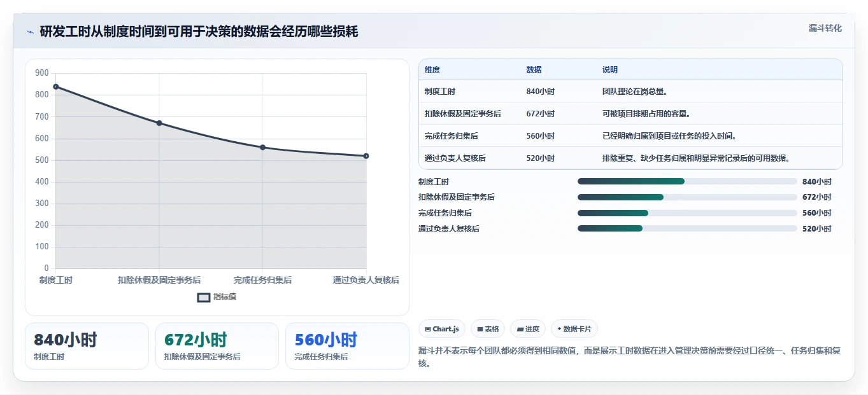The width and height of the screenshot is (868, 395).
Task: Click the chart point for 扣除休假及固定事务后
Action: coord(159,123)
